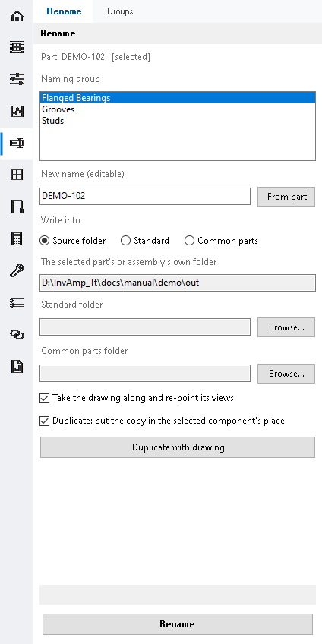The height and width of the screenshot is (644, 322).
Task: Switch to the Groups tab
Action: tap(120, 11)
